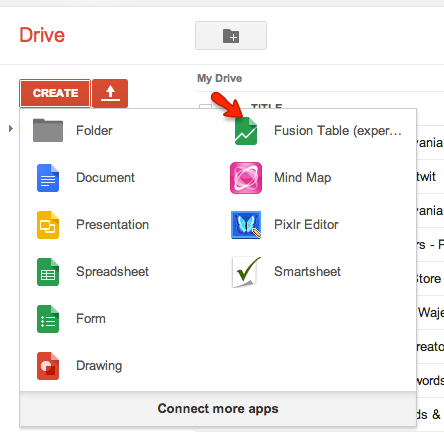Click the new folder icon button
The height and width of the screenshot is (435, 444).
coord(231,36)
